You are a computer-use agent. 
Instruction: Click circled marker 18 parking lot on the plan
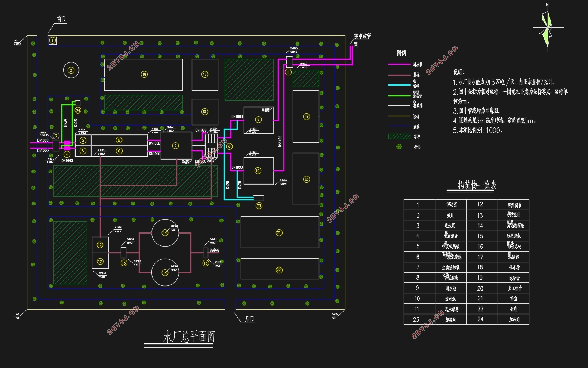point(204,112)
